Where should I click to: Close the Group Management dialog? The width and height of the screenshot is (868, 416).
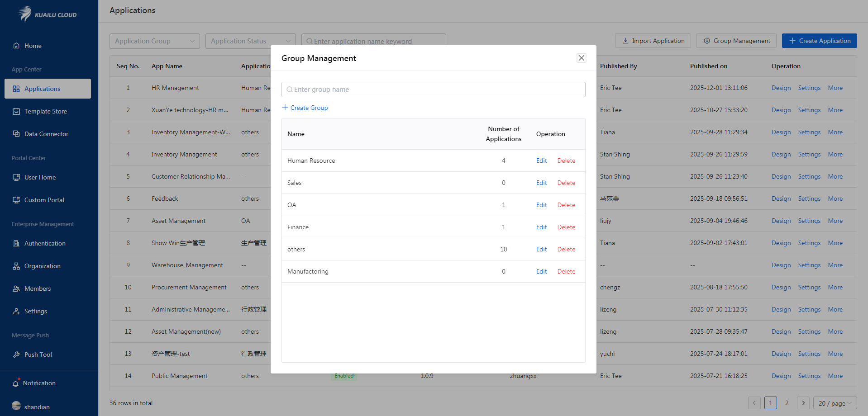582,58
